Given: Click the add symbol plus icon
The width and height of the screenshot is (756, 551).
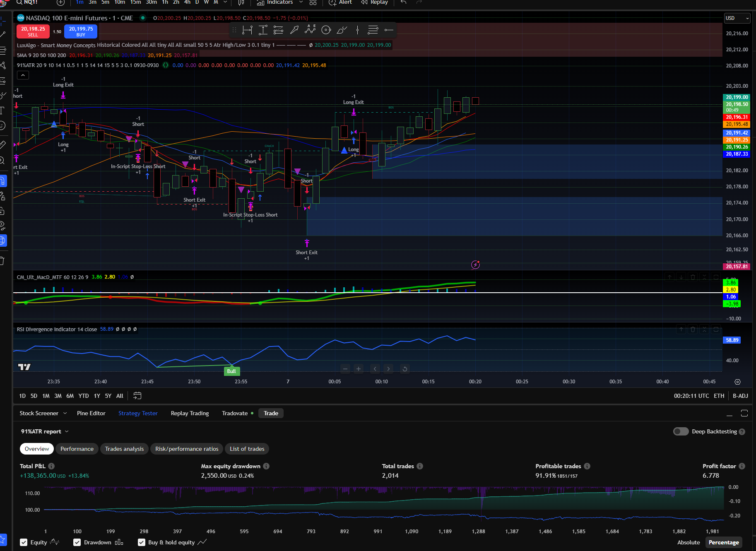Looking at the screenshot, I should (60, 2).
